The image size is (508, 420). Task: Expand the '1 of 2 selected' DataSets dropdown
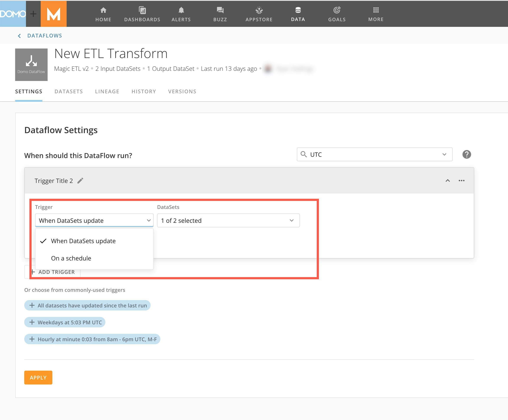pos(228,220)
